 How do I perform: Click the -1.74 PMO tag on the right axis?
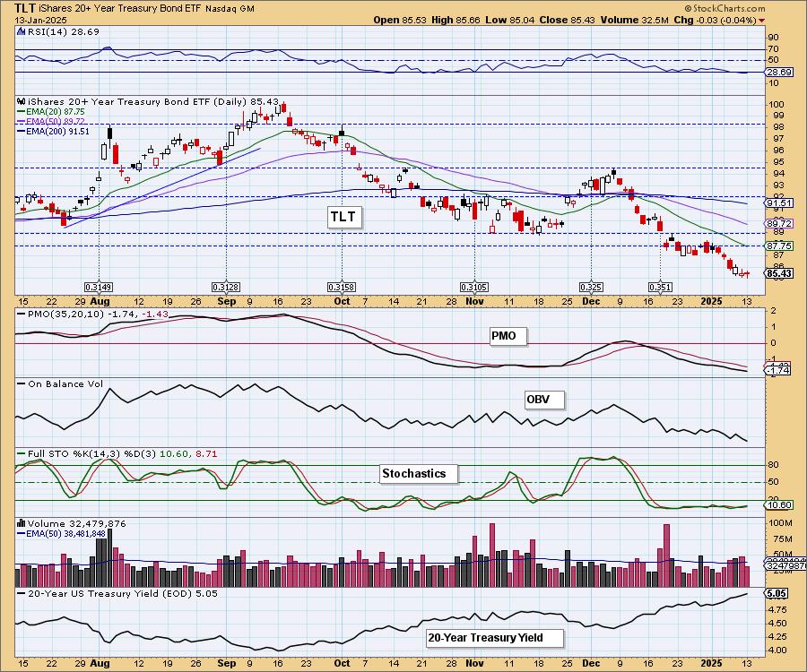click(x=778, y=370)
